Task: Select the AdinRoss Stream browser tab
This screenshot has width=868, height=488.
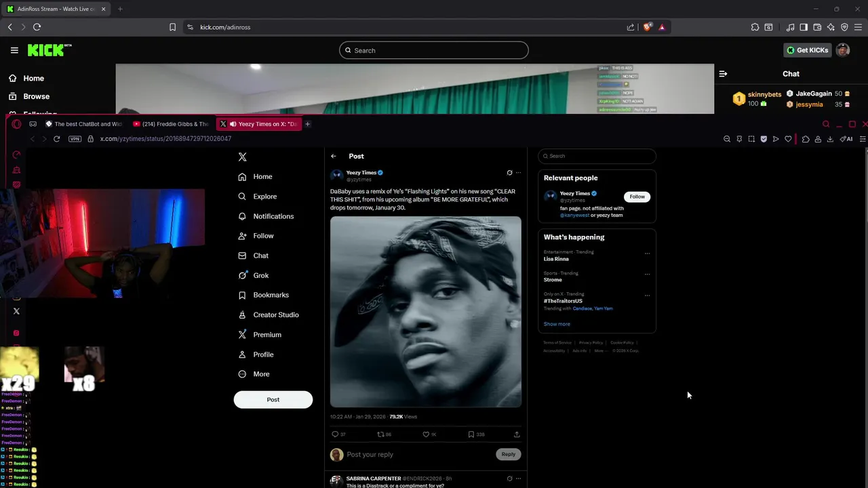Action: point(56,9)
